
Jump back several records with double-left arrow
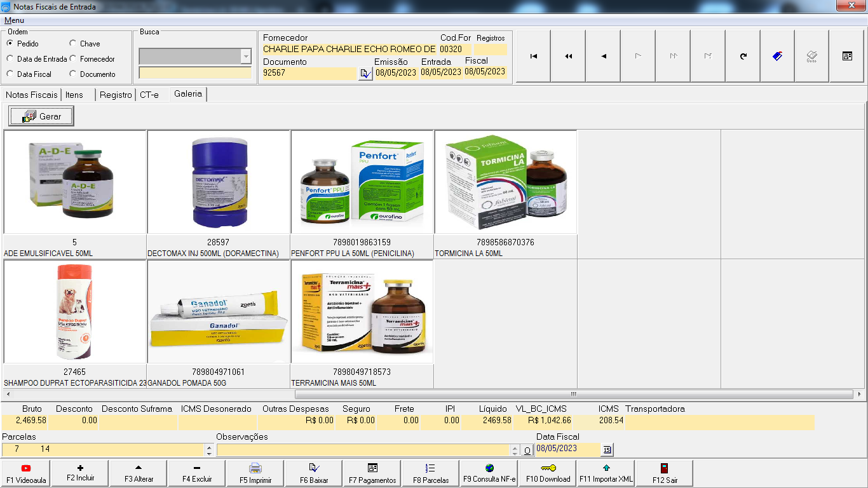coord(568,57)
